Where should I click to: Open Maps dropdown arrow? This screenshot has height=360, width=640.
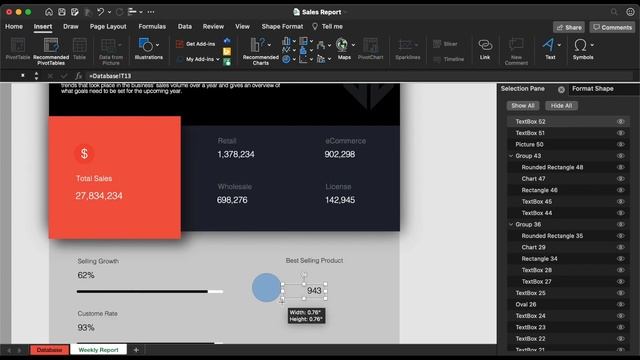(x=353, y=45)
